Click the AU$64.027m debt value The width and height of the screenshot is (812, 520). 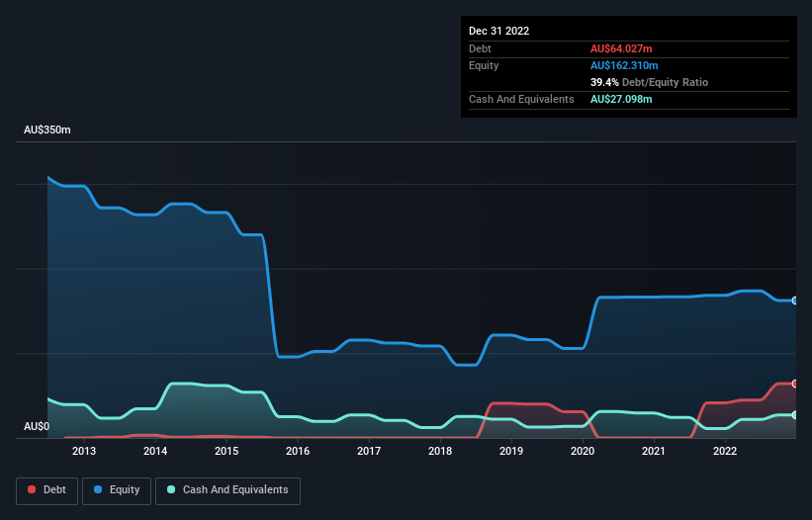click(x=621, y=48)
